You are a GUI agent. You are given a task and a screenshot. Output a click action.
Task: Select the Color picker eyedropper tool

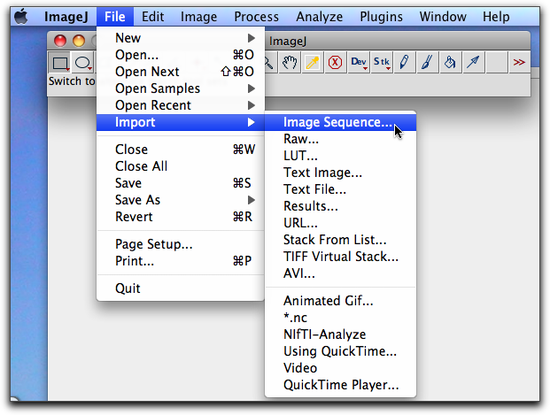tap(312, 62)
